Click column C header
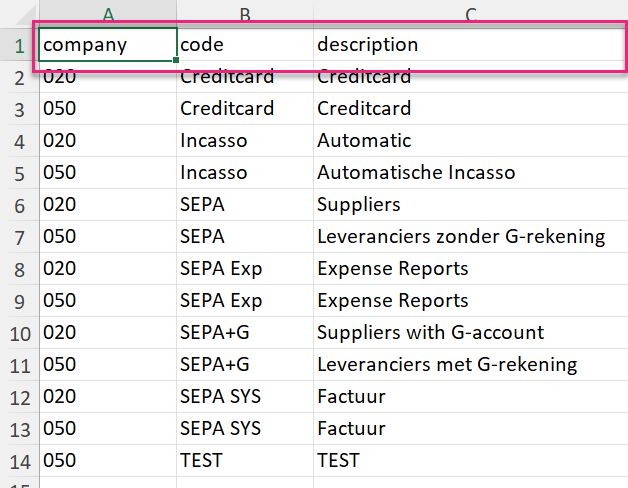The width and height of the screenshot is (628, 488). [471, 14]
